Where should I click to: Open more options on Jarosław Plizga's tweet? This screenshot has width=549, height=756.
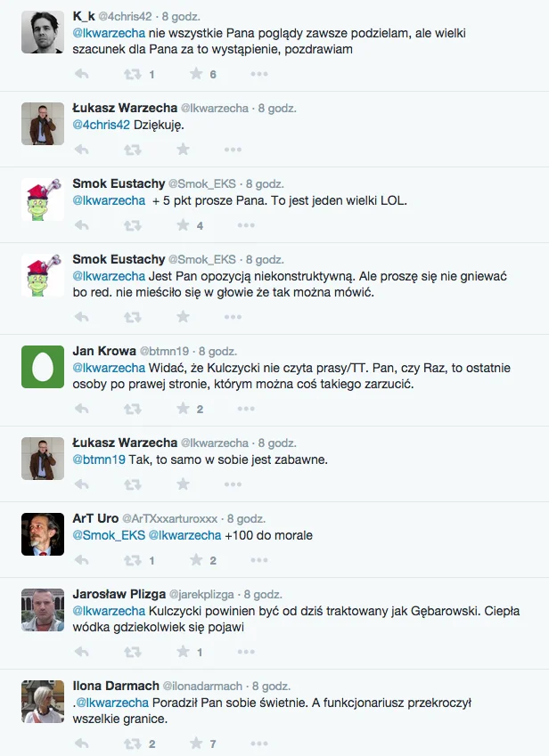[246, 652]
